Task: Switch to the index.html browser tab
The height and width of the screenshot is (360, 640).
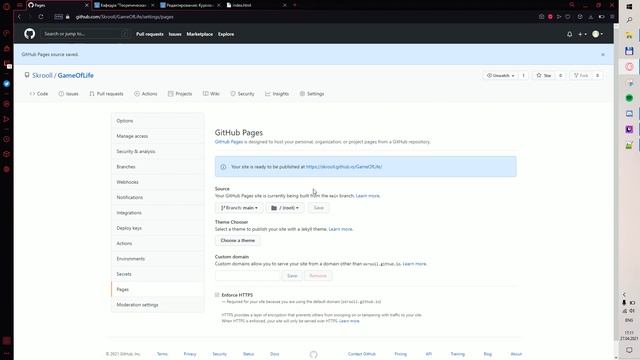Action: click(256, 5)
